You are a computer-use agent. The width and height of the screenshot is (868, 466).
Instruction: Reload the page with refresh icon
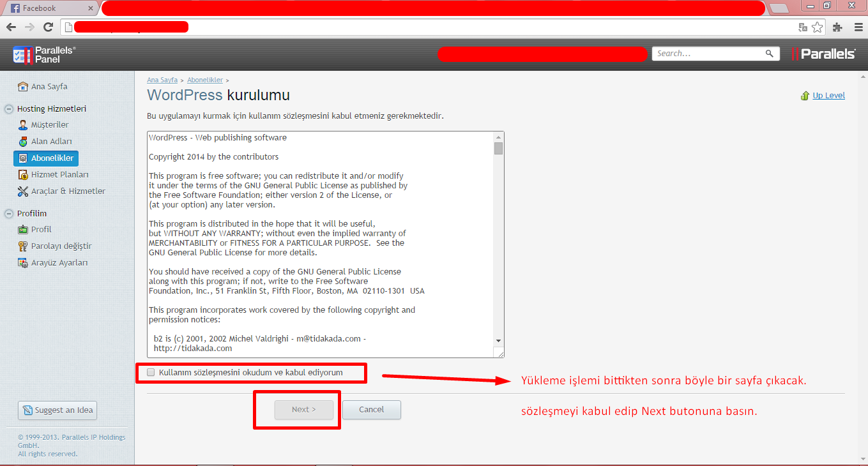point(48,27)
